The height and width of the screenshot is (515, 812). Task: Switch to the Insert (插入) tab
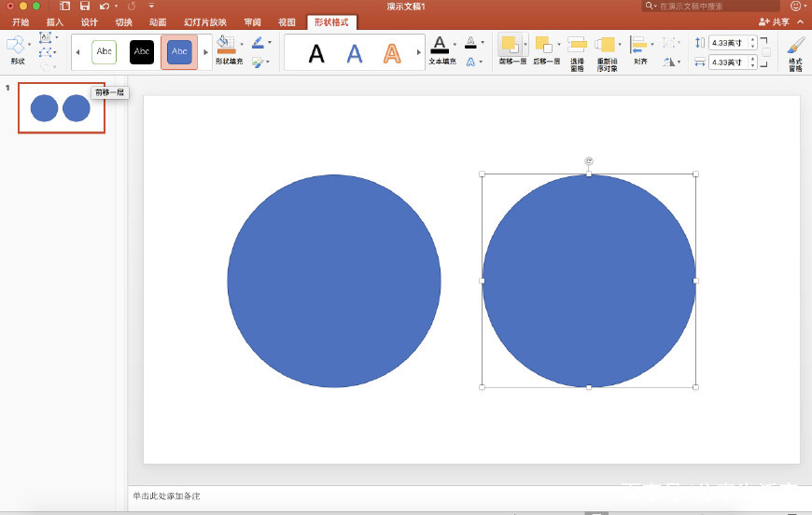[55, 21]
